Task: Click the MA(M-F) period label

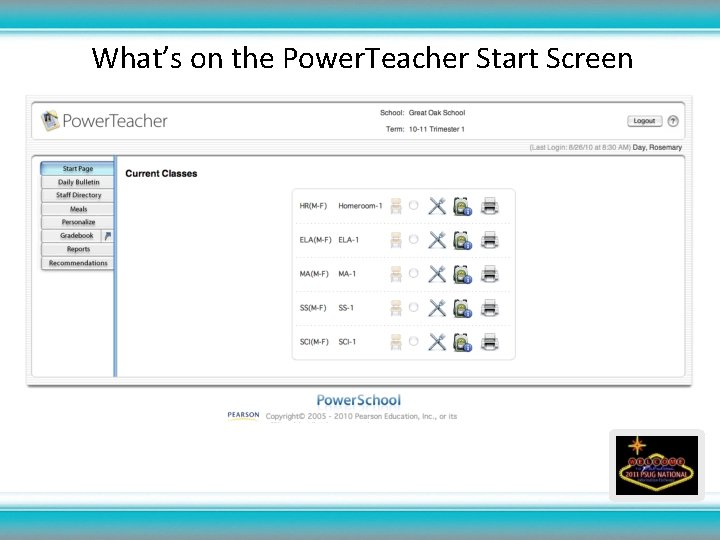Action: [314, 274]
